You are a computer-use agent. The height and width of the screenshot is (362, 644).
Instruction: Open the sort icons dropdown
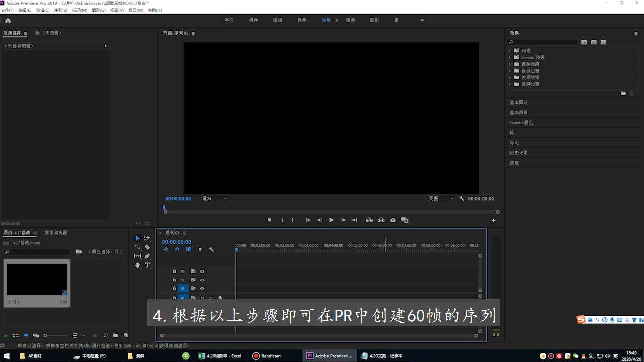(x=78, y=335)
